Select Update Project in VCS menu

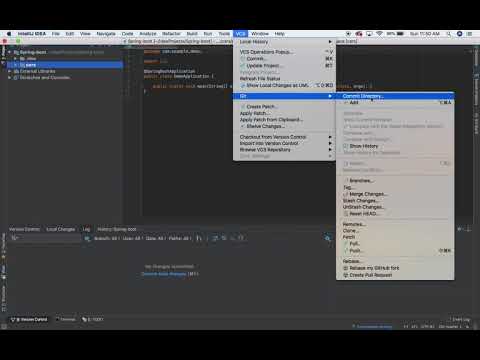tap(284, 66)
